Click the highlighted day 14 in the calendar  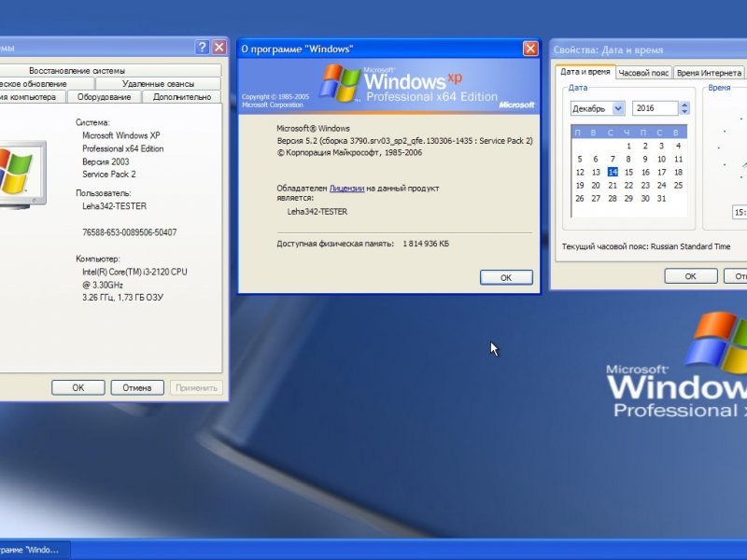click(613, 172)
